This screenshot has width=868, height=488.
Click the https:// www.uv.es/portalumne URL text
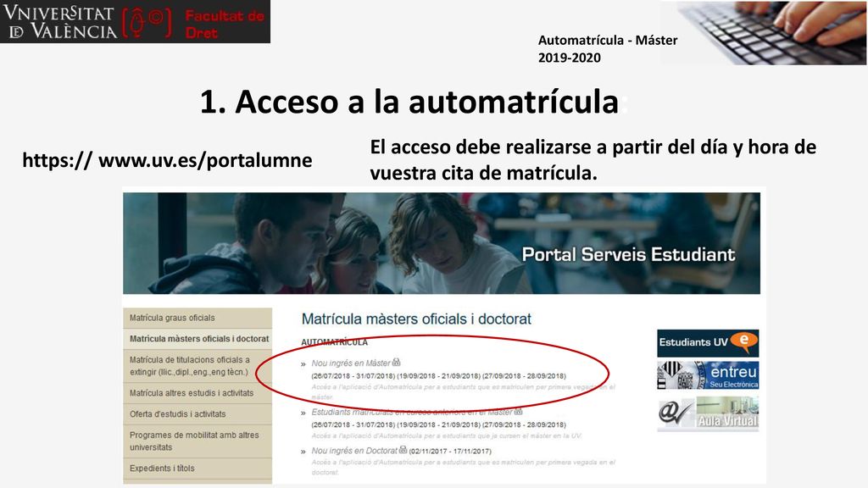click(167, 160)
